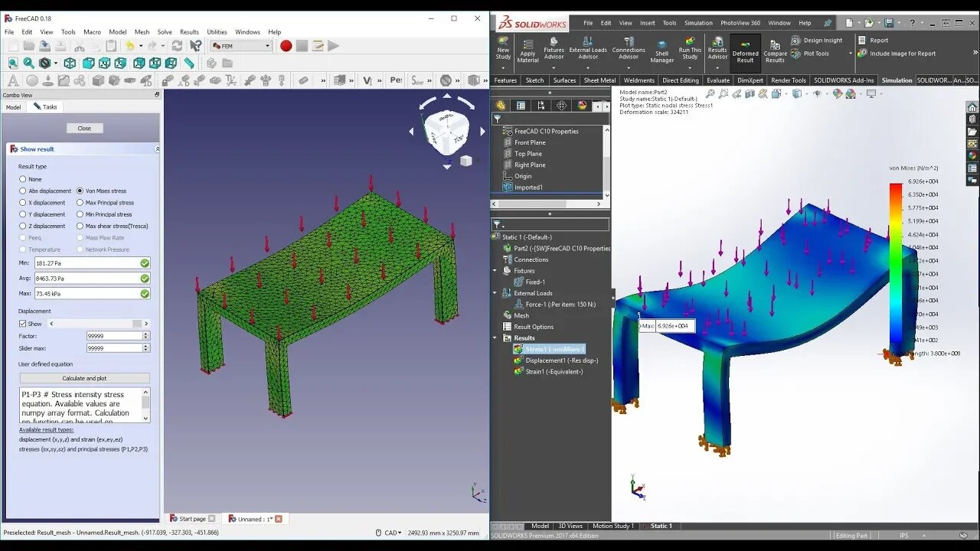Image resolution: width=980 pixels, height=551 pixels.
Task: Click the Close button in Tasks
Action: pyautogui.click(x=84, y=129)
